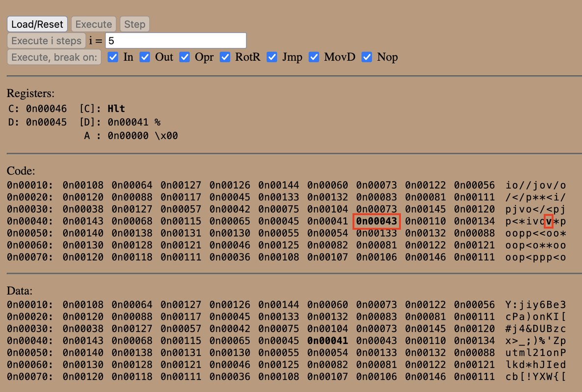
Task: Click the 0n00125 cell in Code
Action: point(279,245)
